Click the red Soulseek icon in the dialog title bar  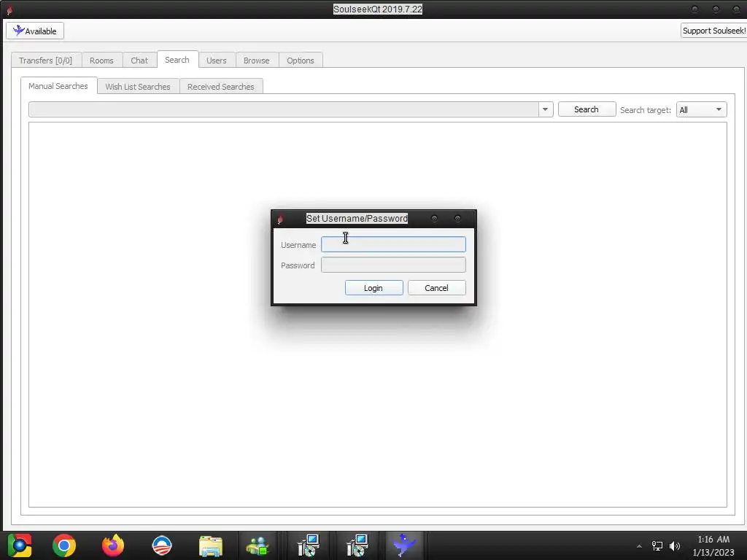pyautogui.click(x=280, y=219)
